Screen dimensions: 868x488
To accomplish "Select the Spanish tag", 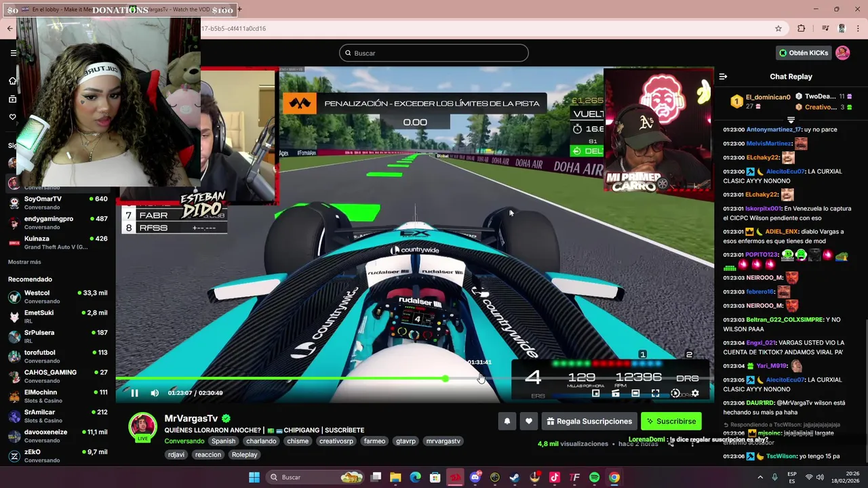I will tap(223, 441).
